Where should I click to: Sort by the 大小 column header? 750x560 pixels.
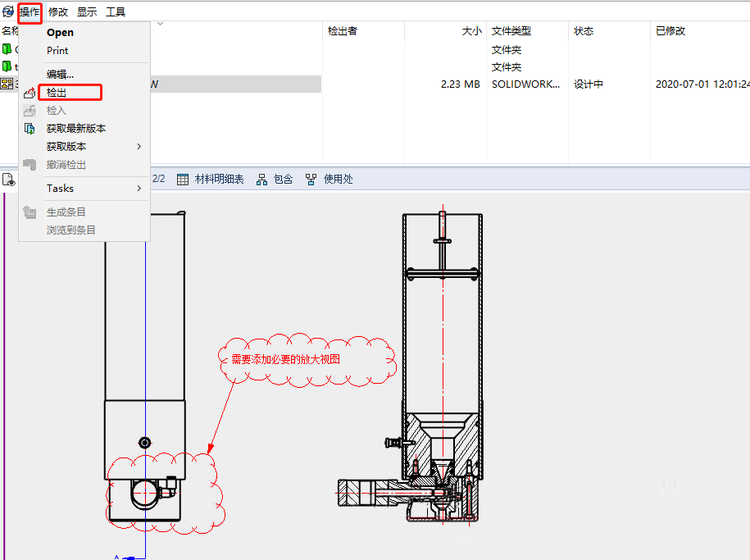click(x=471, y=31)
